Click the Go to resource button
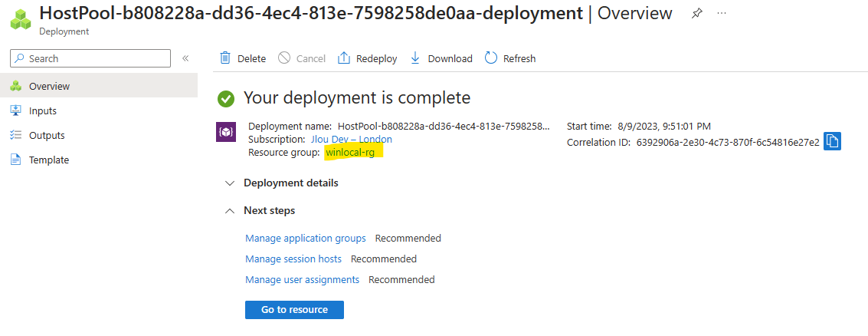This screenshot has height=336, width=868. click(x=294, y=309)
